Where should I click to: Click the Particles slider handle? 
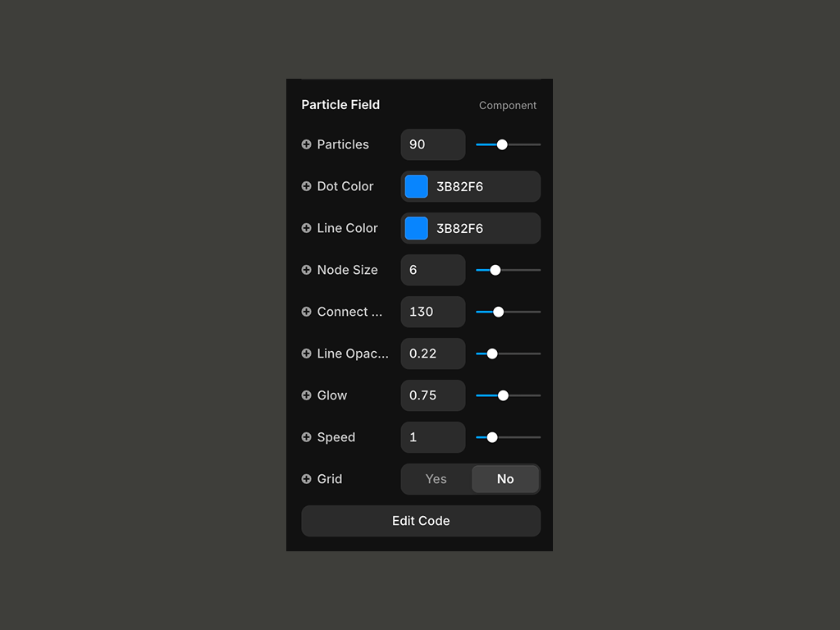[x=502, y=144]
